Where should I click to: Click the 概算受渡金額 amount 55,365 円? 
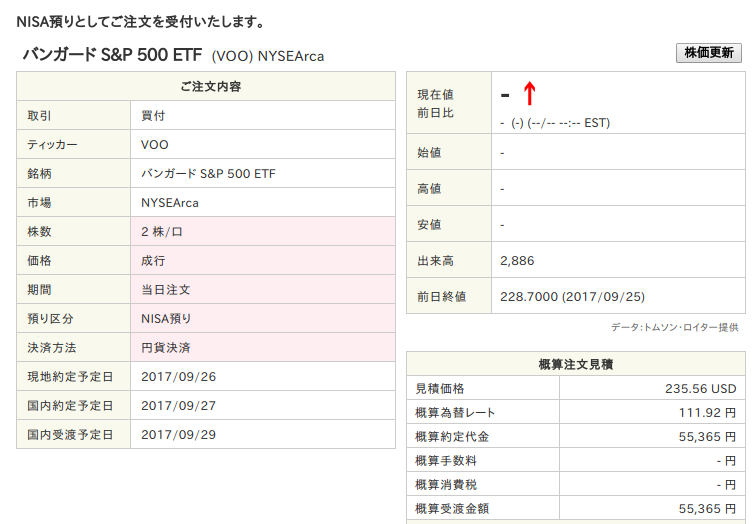point(707,509)
